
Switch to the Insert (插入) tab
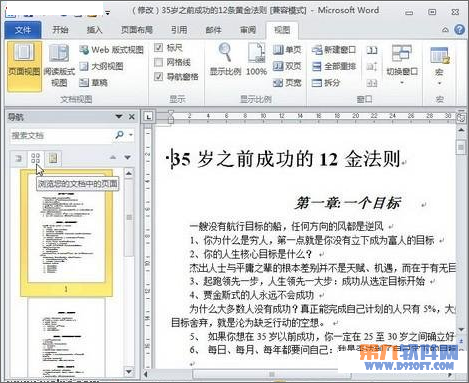94,30
